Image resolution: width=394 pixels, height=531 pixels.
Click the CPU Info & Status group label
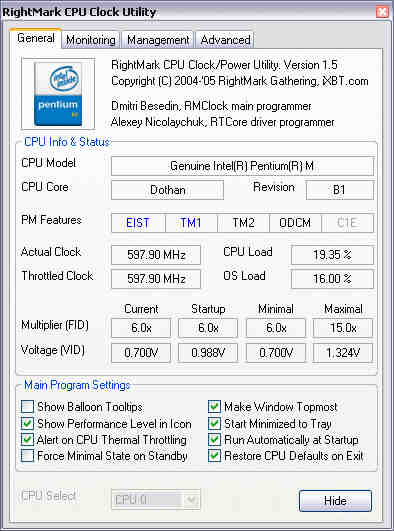coord(67,142)
